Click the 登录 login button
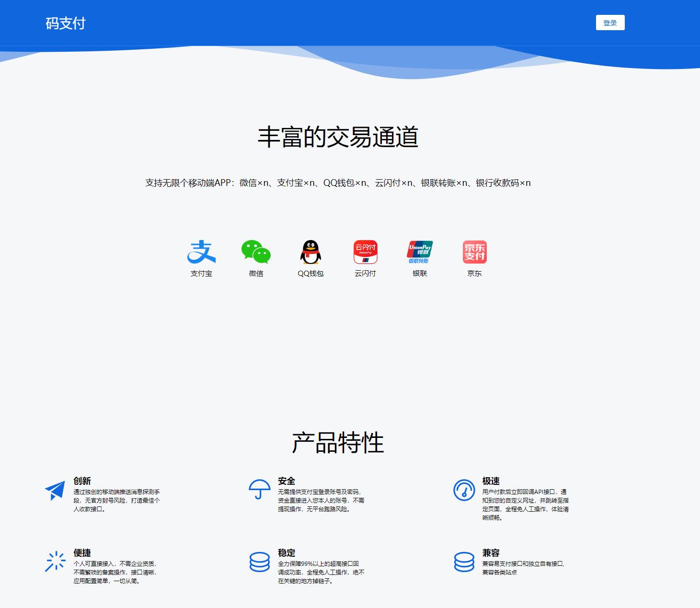This screenshot has width=700, height=608. point(610,23)
